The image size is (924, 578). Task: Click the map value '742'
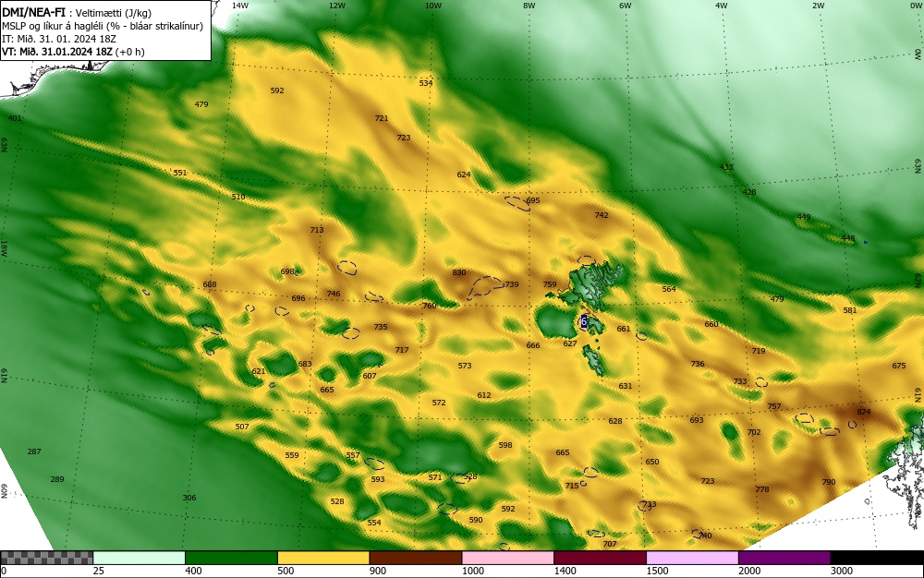coord(602,215)
